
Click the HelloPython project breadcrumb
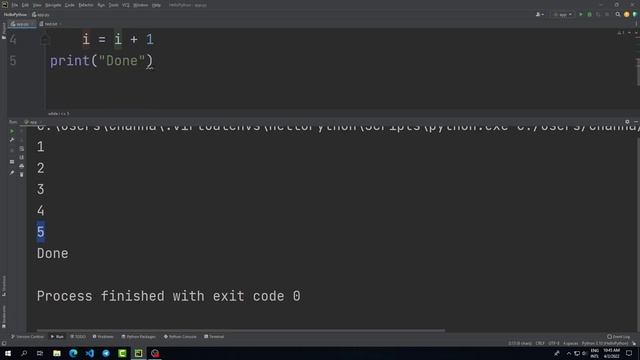click(x=15, y=15)
